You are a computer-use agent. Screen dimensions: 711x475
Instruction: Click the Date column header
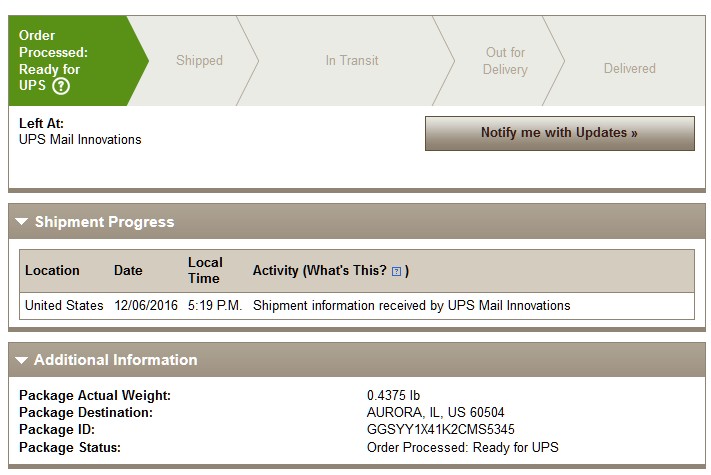click(x=128, y=271)
